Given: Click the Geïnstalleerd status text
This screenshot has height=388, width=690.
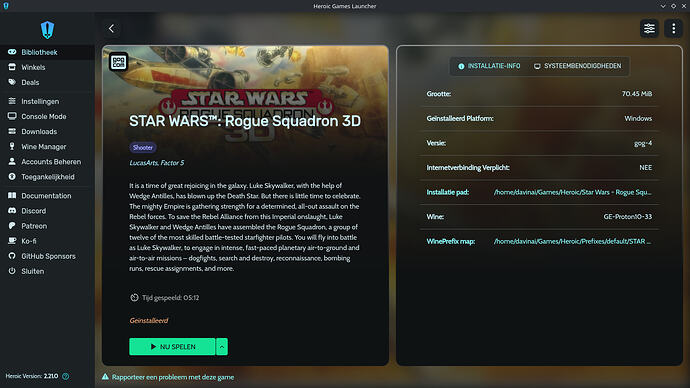Looking at the screenshot, I should (x=149, y=320).
